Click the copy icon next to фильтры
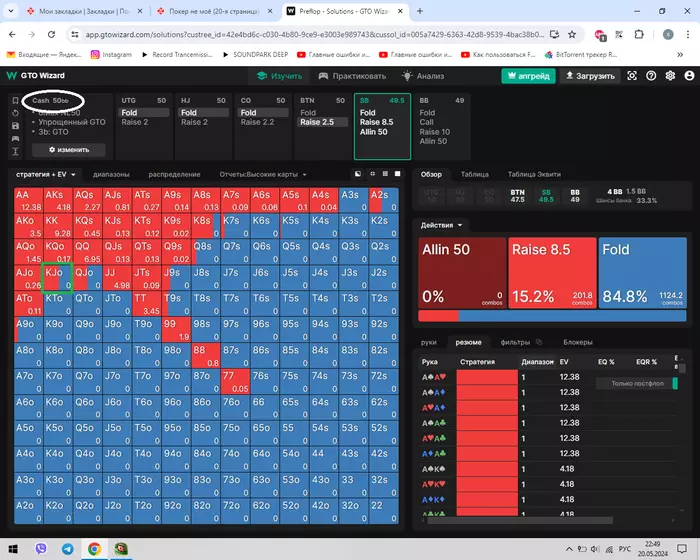Viewport: 700px width, 560px height. [x=539, y=342]
